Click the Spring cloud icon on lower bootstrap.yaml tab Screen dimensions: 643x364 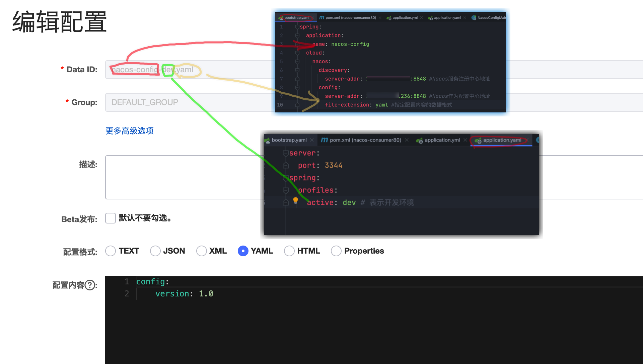[267, 140]
